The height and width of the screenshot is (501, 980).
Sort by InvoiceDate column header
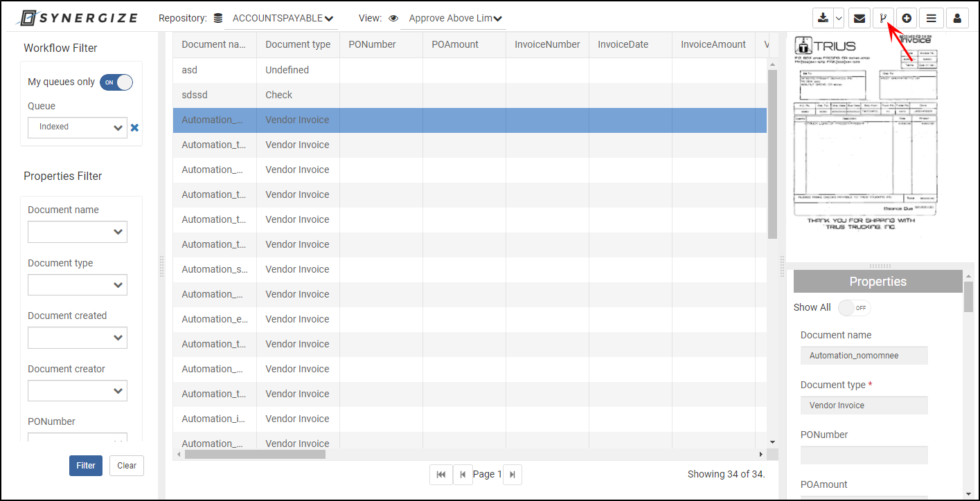coord(630,44)
